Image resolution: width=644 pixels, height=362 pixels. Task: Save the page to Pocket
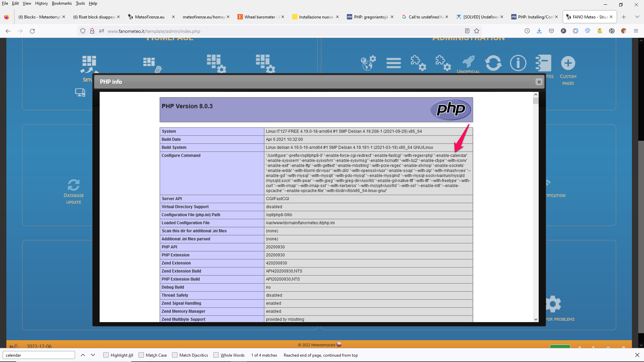pyautogui.click(x=551, y=31)
